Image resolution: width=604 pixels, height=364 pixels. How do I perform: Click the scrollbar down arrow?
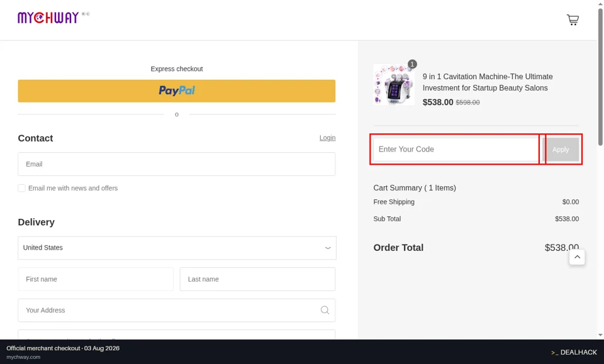point(600,335)
